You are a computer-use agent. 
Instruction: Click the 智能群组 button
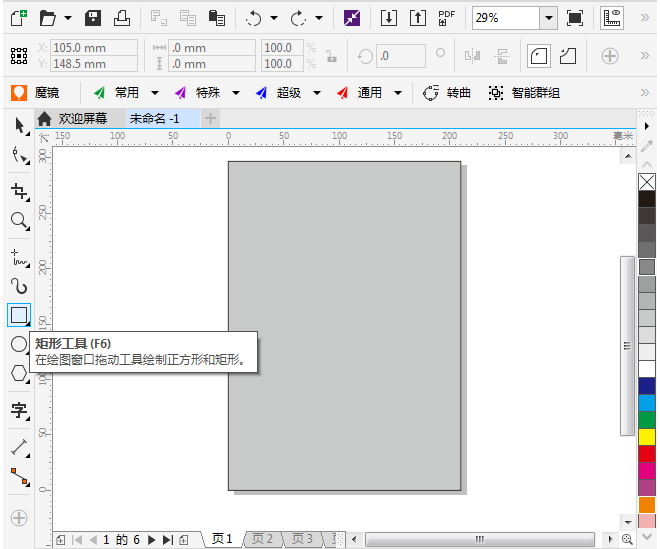(x=524, y=93)
